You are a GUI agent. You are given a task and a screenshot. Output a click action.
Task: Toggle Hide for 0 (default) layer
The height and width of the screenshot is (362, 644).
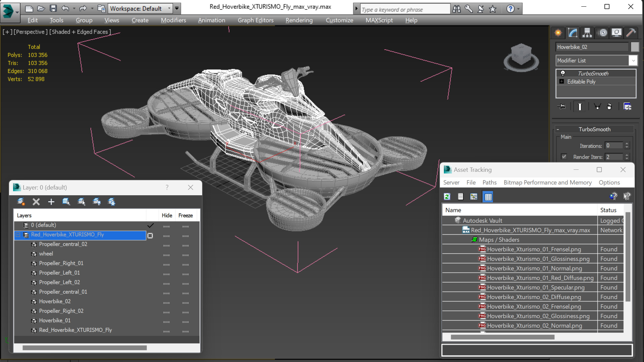166,227
